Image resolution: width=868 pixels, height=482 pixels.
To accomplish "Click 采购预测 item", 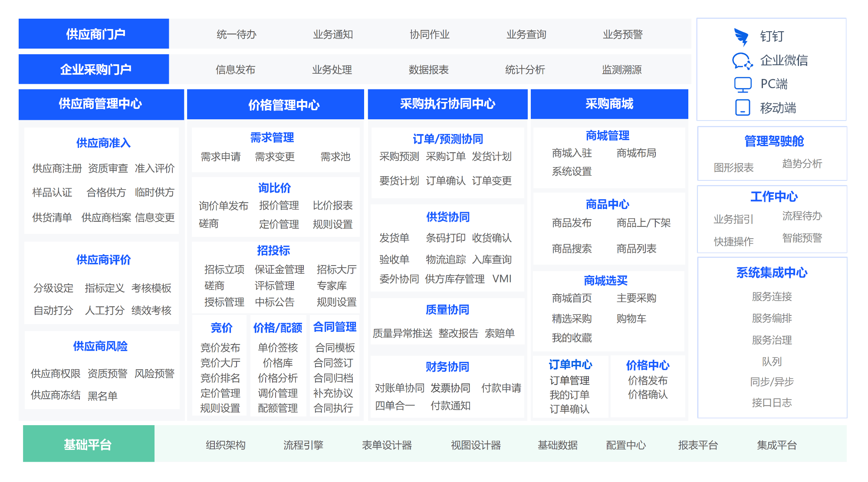I will click(x=399, y=157).
